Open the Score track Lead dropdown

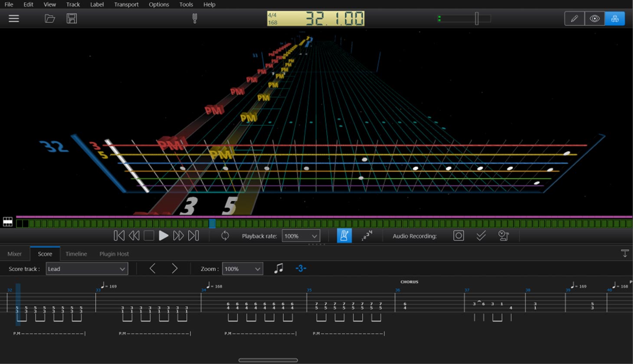[x=87, y=269]
